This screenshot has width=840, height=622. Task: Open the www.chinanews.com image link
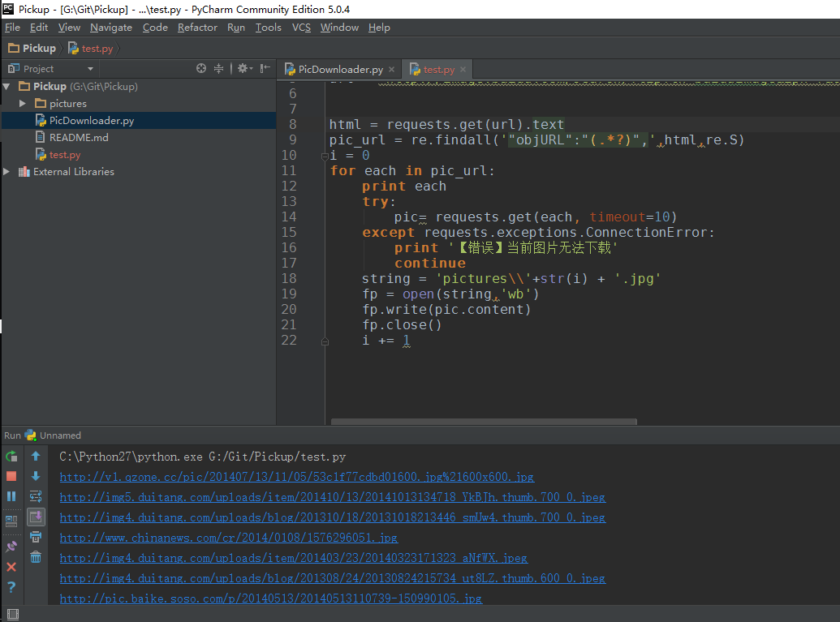tap(229, 538)
